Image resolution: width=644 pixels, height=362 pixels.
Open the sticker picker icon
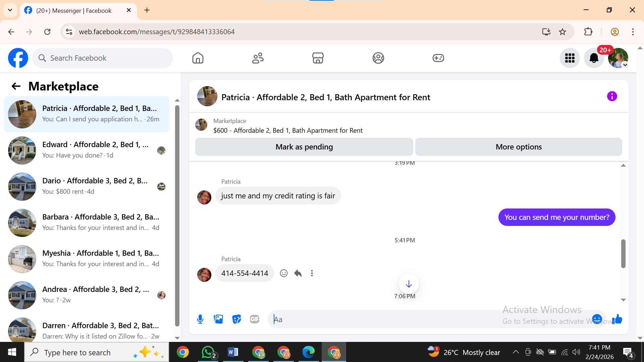[x=236, y=319]
